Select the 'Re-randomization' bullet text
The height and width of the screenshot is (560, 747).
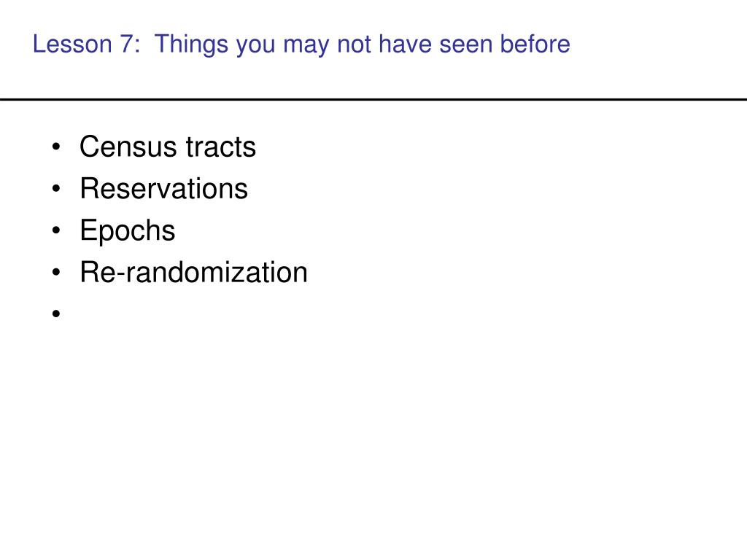tap(194, 273)
